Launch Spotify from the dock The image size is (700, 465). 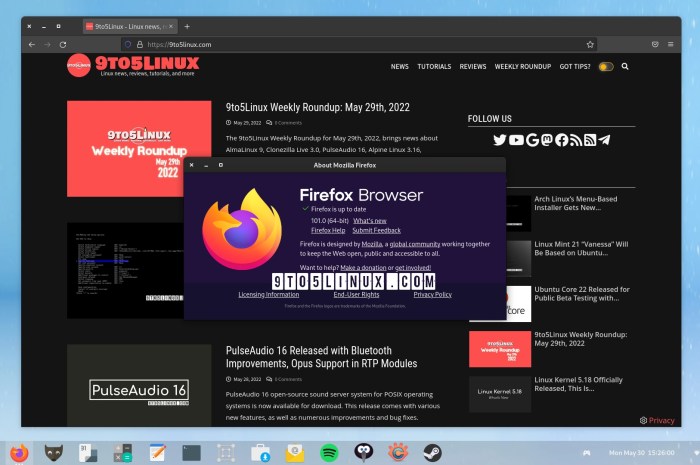(x=329, y=453)
